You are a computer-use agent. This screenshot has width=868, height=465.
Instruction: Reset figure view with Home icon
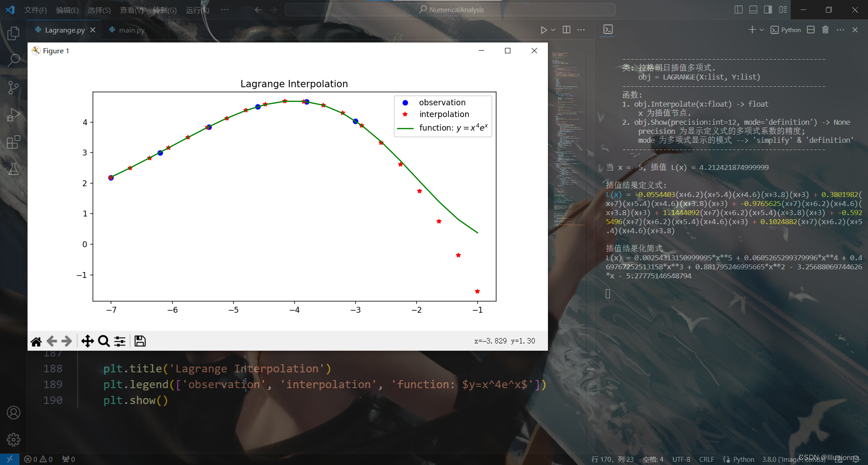[36, 341]
